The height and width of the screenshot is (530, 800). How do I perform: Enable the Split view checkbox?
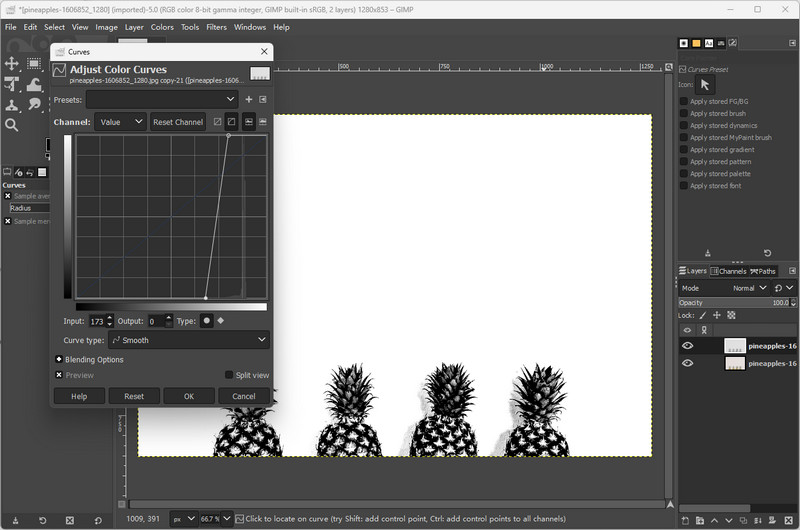[x=229, y=375]
